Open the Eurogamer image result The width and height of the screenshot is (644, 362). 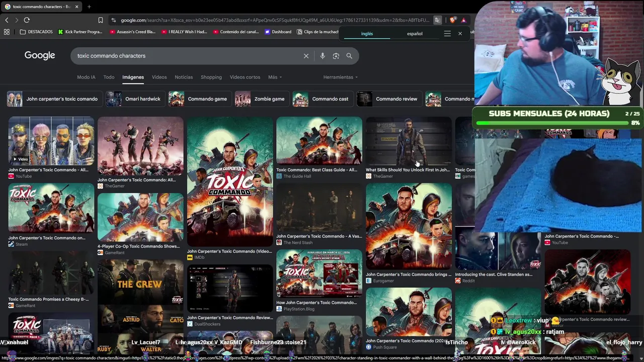coord(409,226)
